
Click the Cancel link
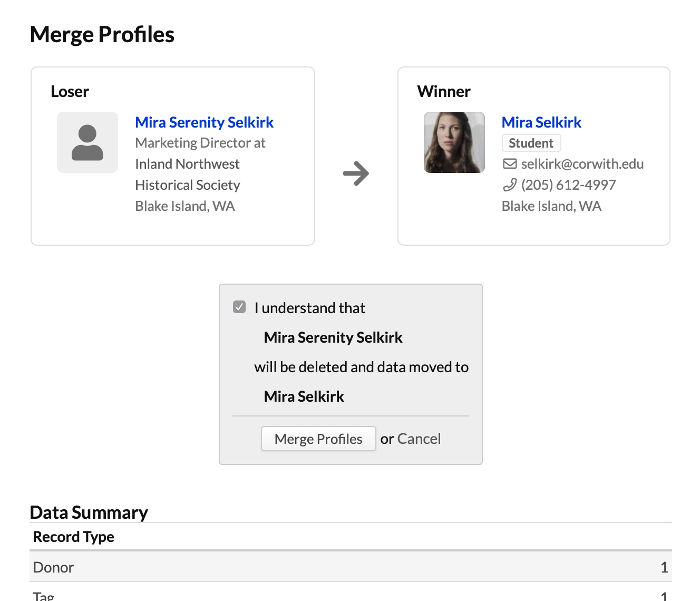(x=419, y=438)
